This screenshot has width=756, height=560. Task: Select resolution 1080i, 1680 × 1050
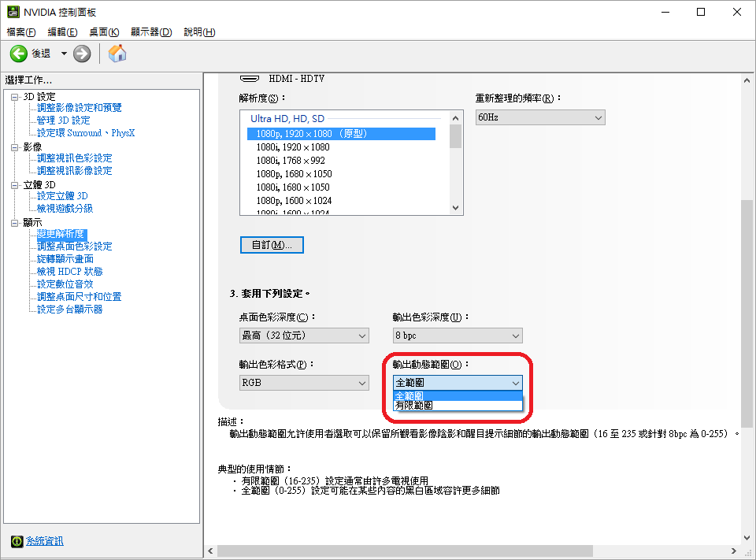click(293, 187)
